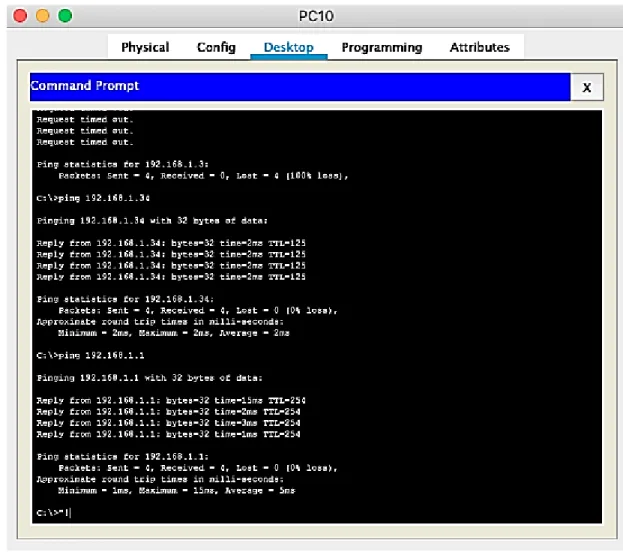
Task: Select the Desktop tab
Action: (x=288, y=47)
